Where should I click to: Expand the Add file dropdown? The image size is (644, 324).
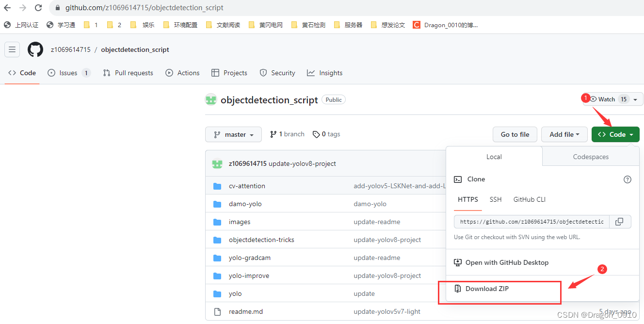tap(564, 134)
